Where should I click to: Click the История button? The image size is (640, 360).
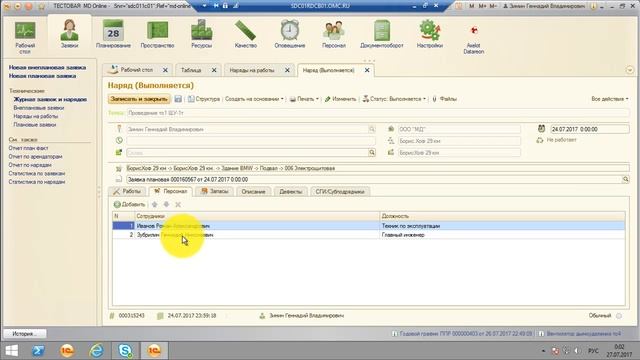point(25,333)
